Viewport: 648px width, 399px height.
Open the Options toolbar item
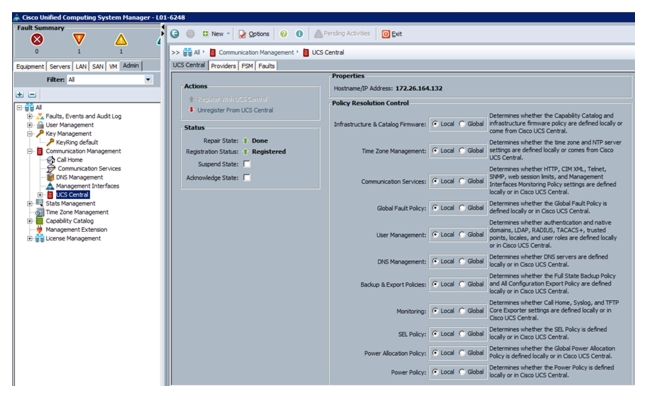pos(254,34)
